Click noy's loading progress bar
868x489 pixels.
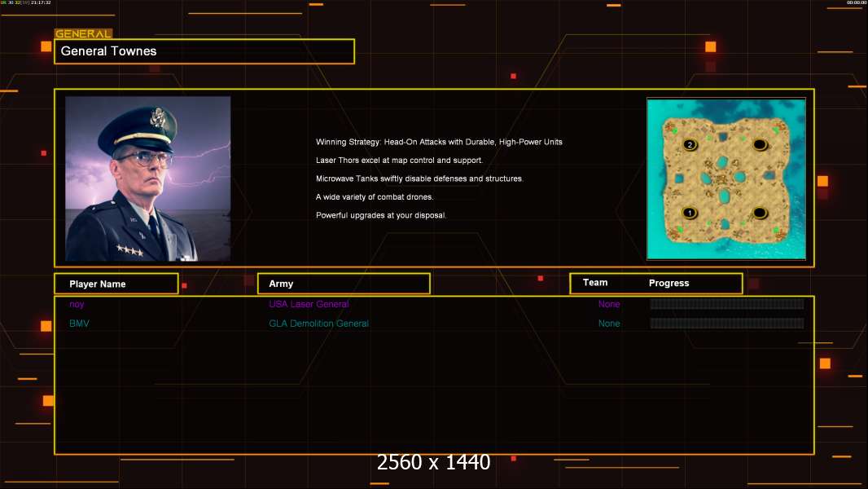point(727,303)
